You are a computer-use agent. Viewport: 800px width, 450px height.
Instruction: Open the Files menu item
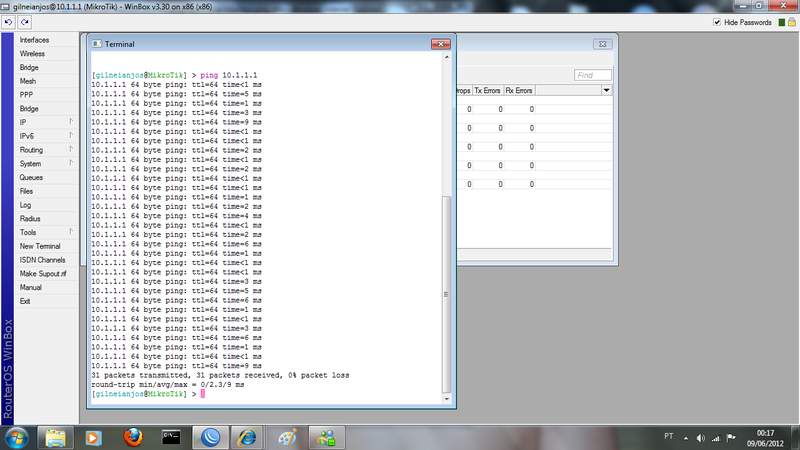[26, 191]
